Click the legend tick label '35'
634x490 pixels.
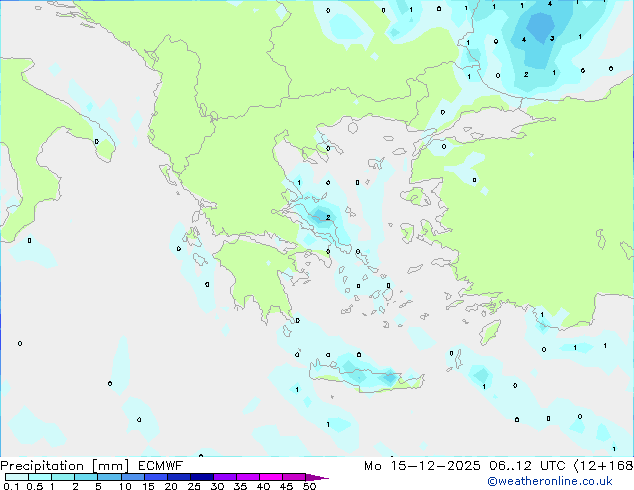click(240, 486)
